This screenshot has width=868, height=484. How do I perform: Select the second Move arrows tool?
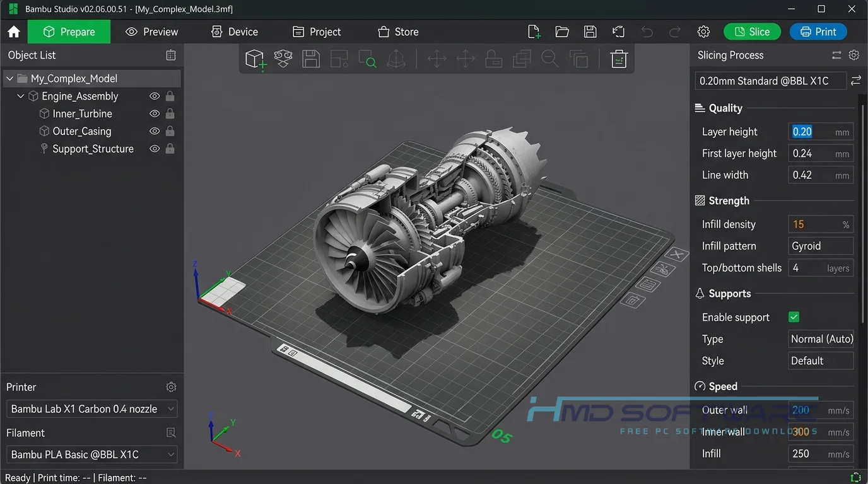(466, 59)
